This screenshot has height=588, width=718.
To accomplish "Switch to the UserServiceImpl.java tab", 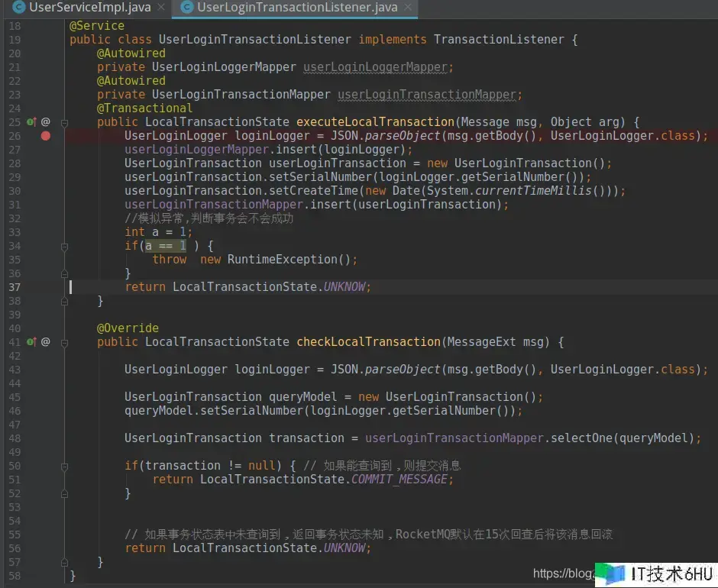I will click(89, 8).
